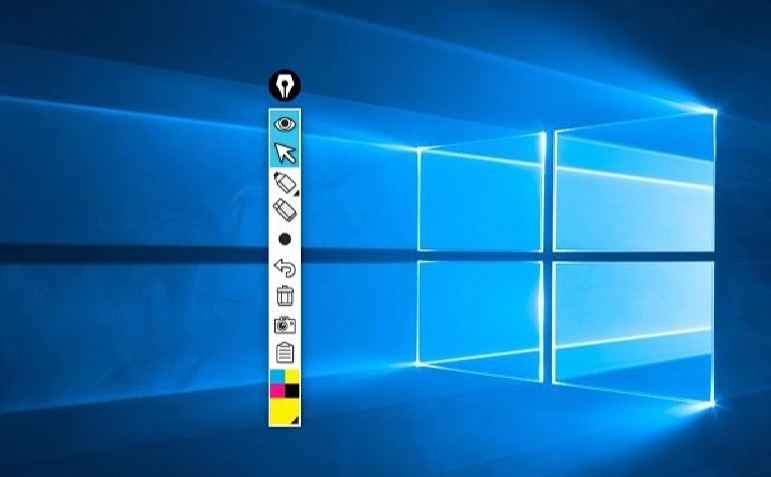Expand color palette via yellow box corner triangle
771x477 pixels.
[296, 421]
